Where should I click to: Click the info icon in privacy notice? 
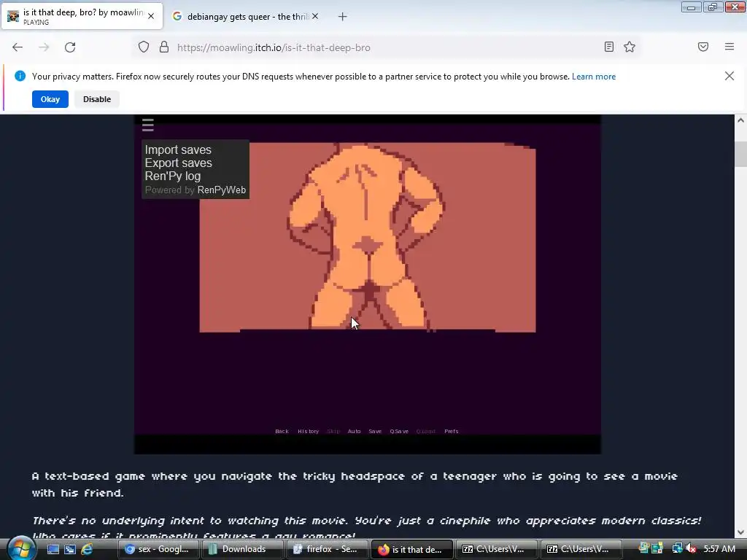coord(20,76)
